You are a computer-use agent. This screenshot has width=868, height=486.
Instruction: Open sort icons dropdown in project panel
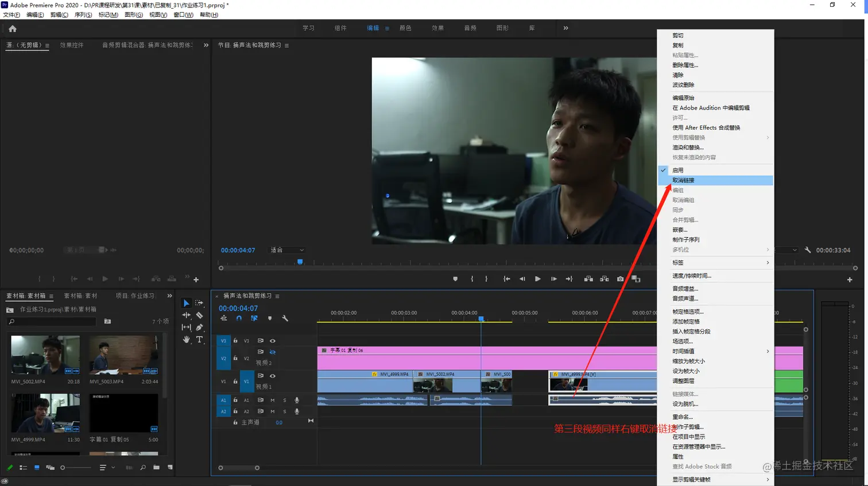pos(107,468)
